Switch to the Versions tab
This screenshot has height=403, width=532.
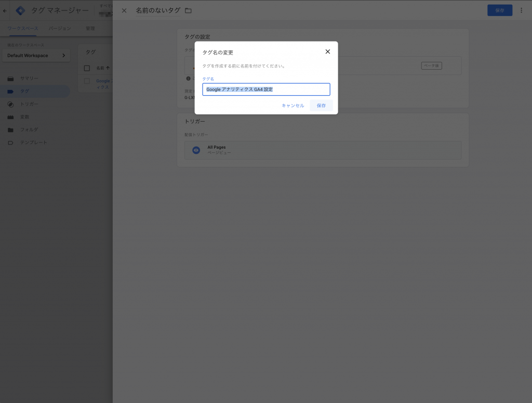60,29
